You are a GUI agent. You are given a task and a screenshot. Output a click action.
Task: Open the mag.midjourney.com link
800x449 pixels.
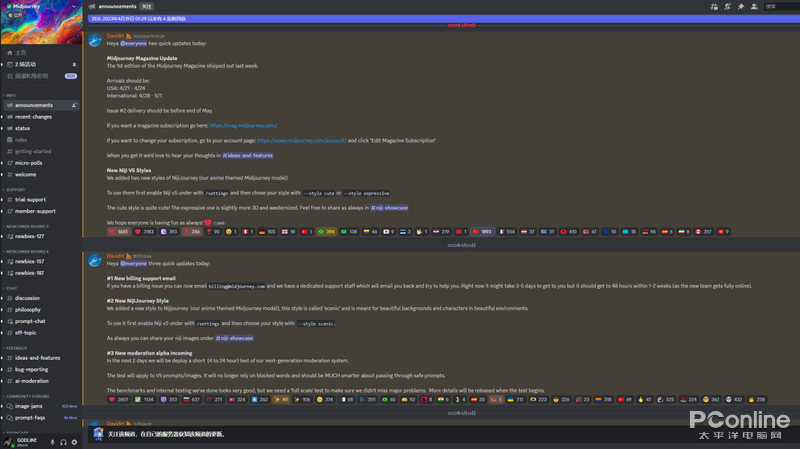[x=243, y=126]
